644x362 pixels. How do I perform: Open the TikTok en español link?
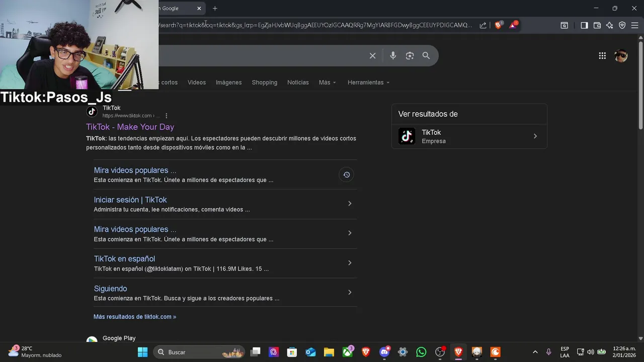coord(124,259)
